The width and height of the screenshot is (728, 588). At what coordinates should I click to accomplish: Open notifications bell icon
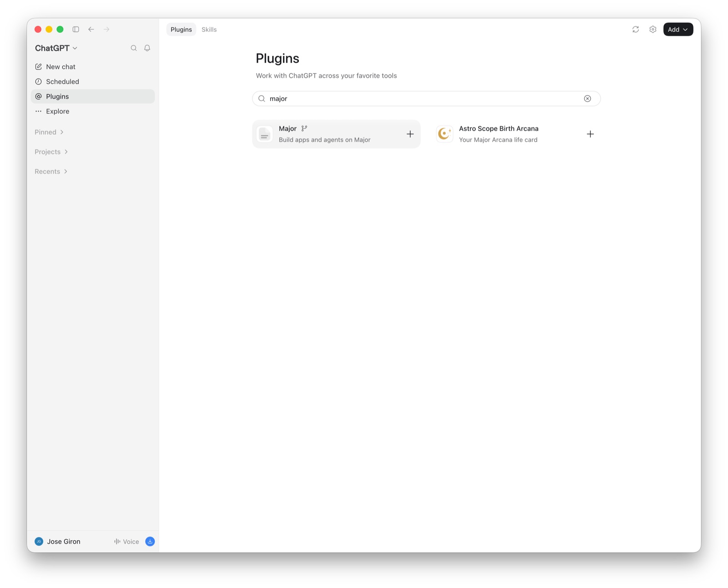147,48
